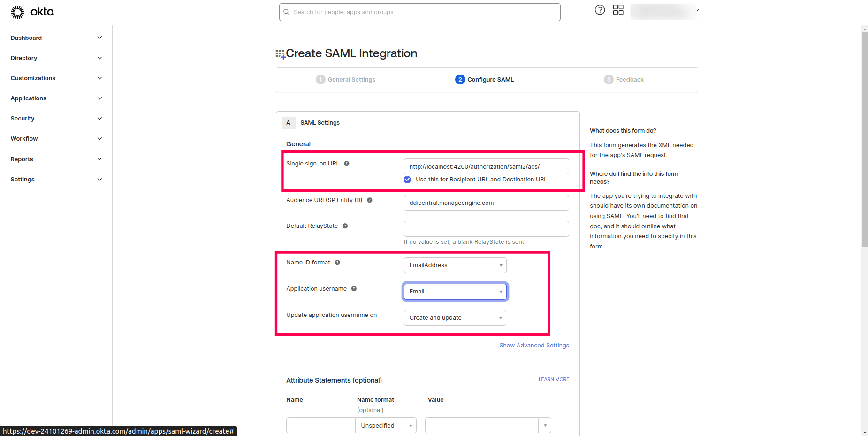The width and height of the screenshot is (868, 436).
Task: Click the Okta logo in top bar
Action: coord(32,12)
